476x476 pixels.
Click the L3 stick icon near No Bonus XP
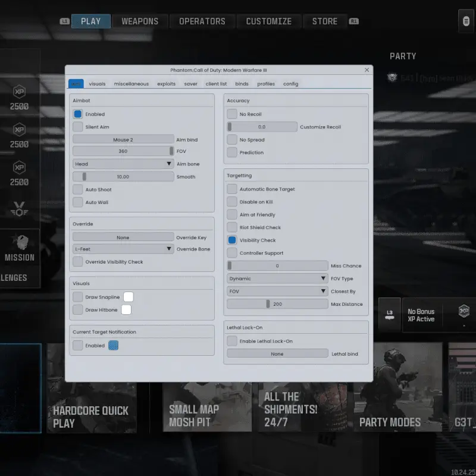coord(390,315)
